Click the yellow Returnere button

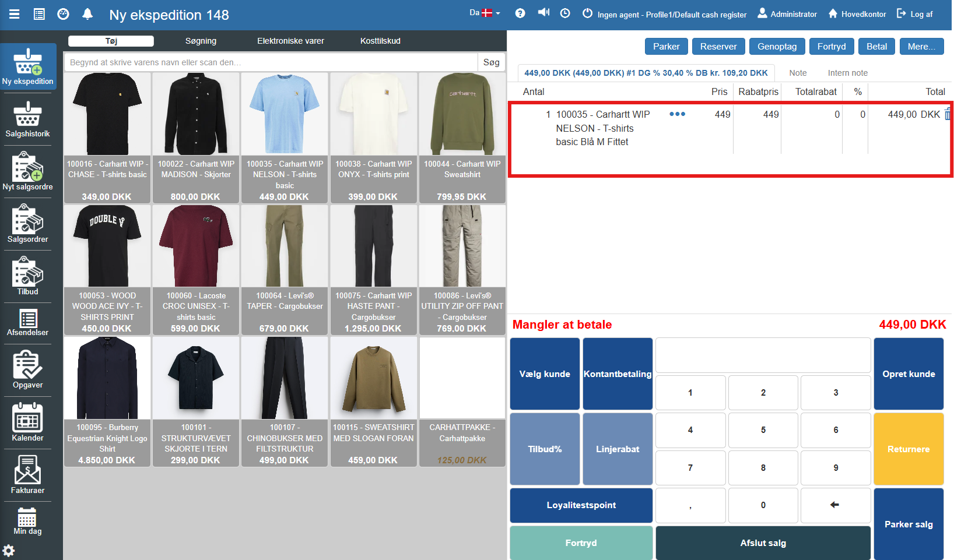coord(909,449)
